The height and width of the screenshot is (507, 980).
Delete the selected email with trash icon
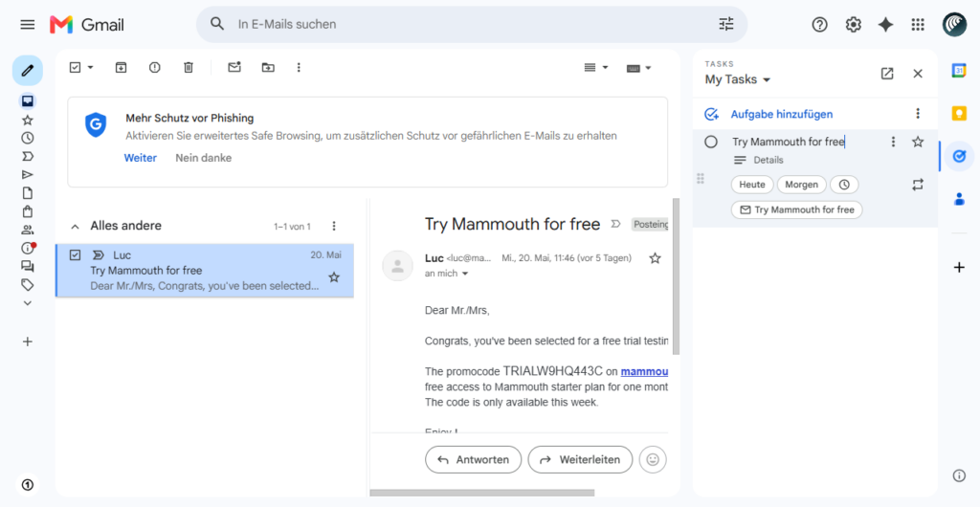(189, 67)
